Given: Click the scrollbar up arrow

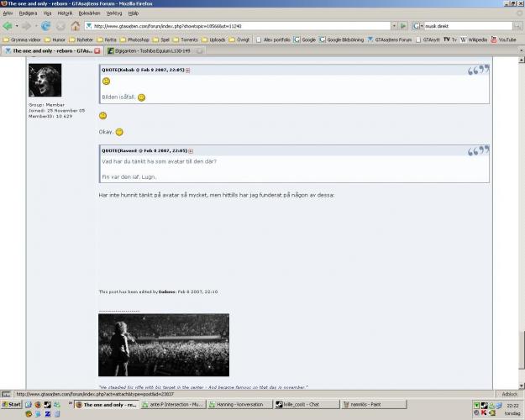Looking at the screenshot, I should tap(522, 60).
